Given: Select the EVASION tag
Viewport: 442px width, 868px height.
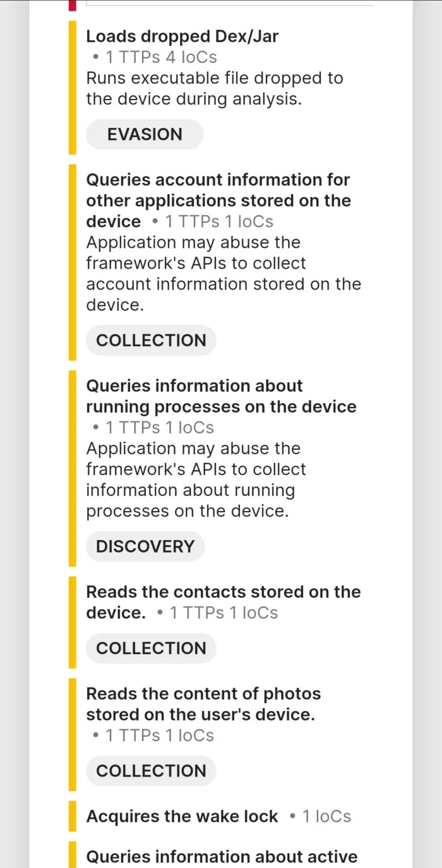Looking at the screenshot, I should coord(145,134).
